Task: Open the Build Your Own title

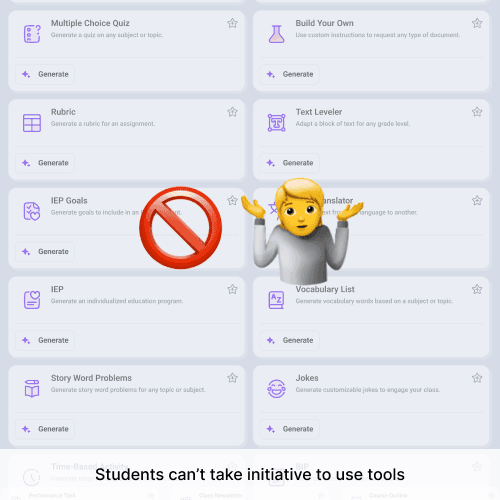Action: point(324,23)
